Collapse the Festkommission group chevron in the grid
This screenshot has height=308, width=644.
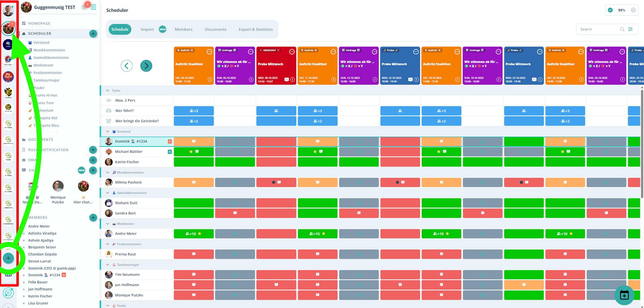pos(108,244)
